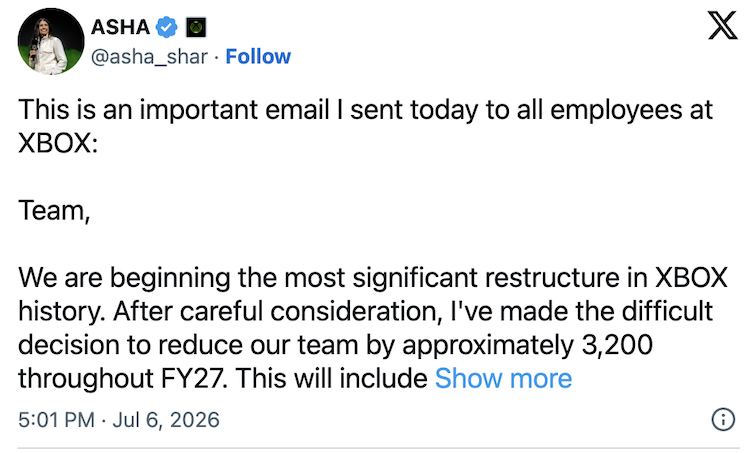Open the tweet info circle icon
Viewport: 750px width, 453px height.
coord(723,420)
